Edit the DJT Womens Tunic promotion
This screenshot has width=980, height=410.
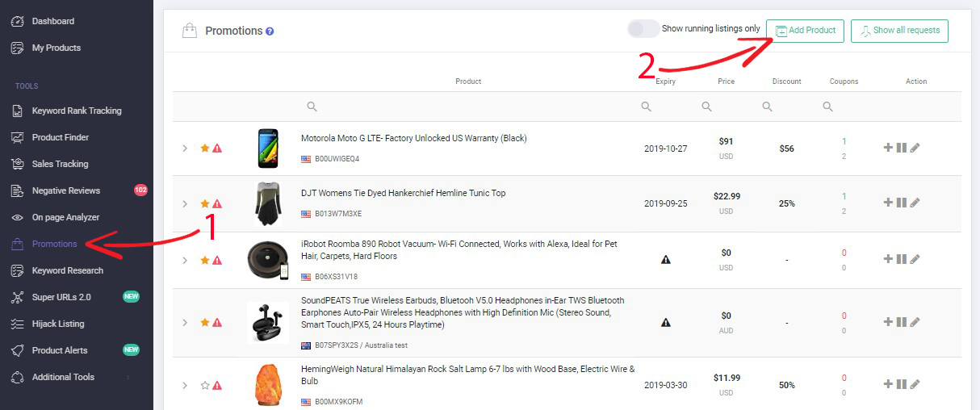point(915,203)
